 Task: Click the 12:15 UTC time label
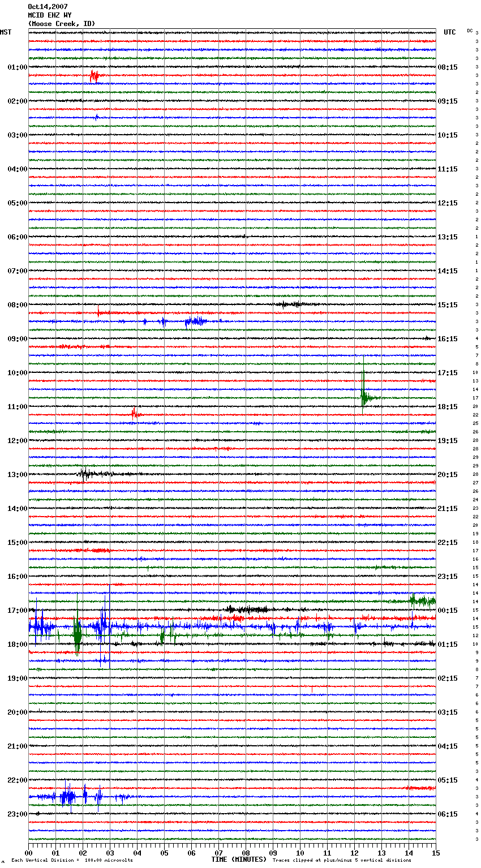(x=448, y=203)
